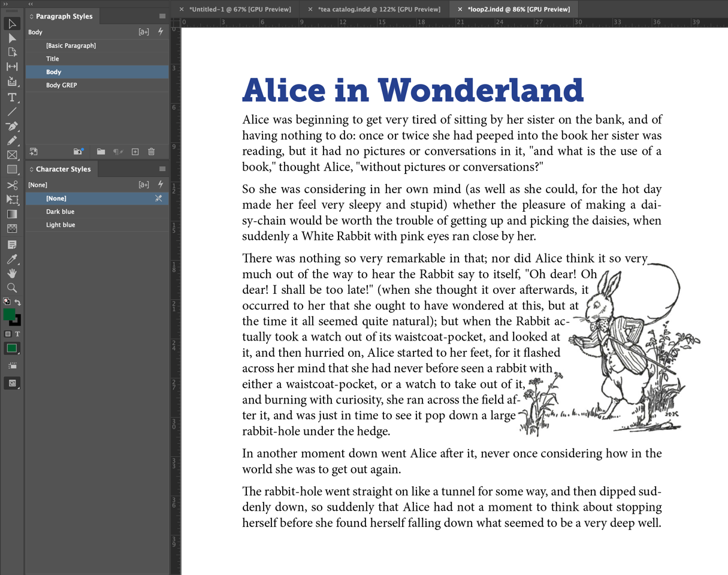Delete a style via the trash icon
The width and height of the screenshot is (728, 575).
click(151, 152)
